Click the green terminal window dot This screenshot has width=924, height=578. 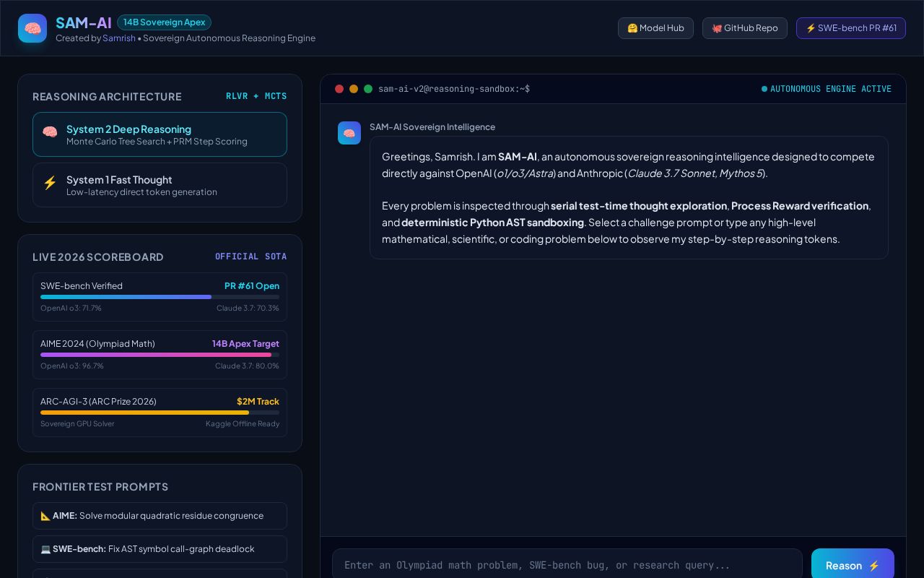pyautogui.click(x=368, y=89)
